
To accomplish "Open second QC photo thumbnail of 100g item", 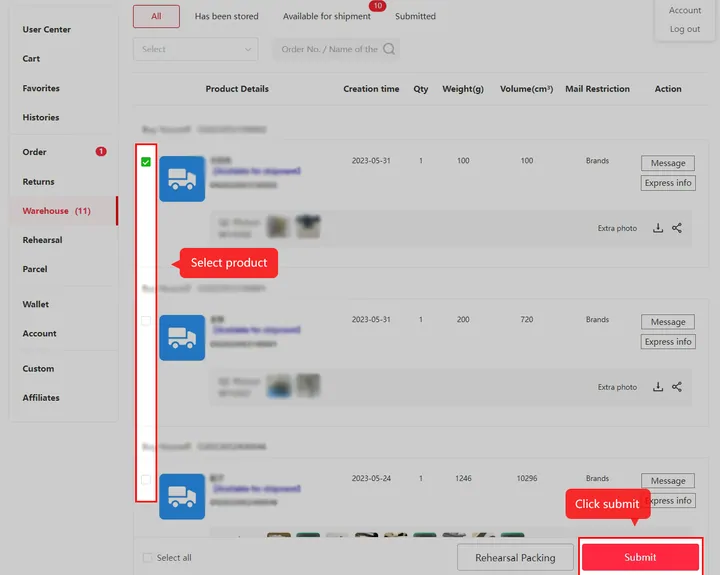I will click(x=308, y=226).
